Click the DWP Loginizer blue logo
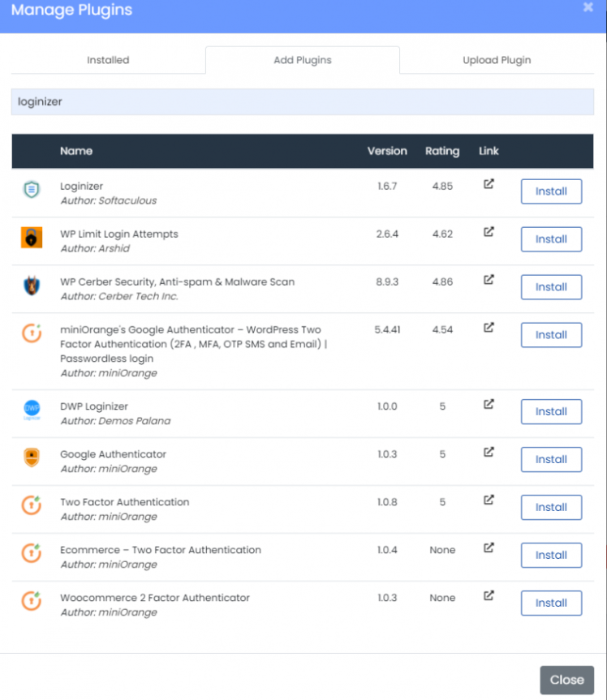 point(31,411)
